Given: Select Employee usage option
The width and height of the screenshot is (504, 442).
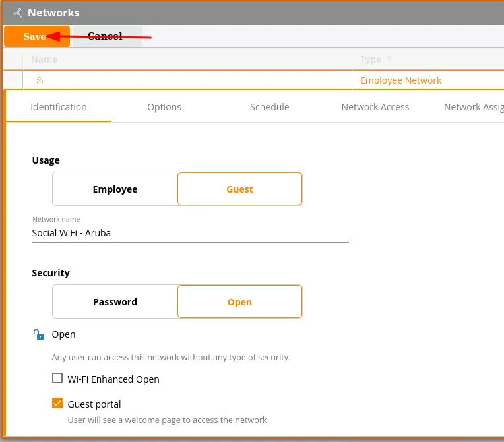Looking at the screenshot, I should 115,189.
